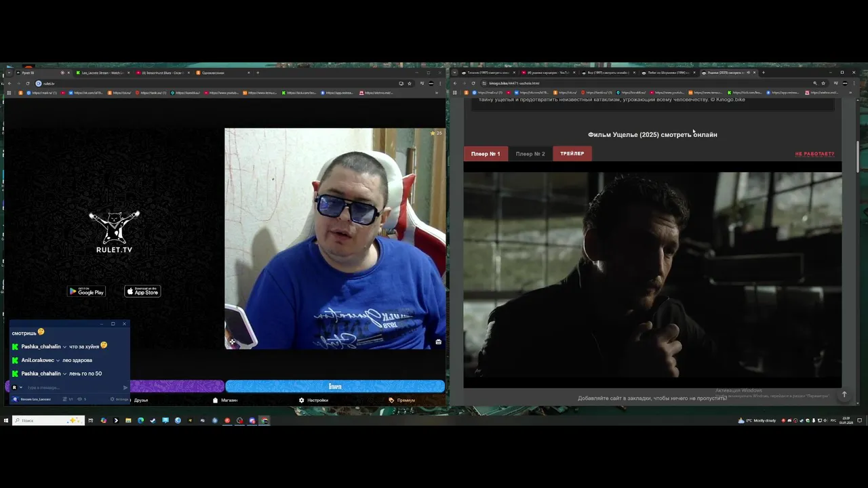This screenshot has width=868, height=488.
Task: Send the chat message arrow icon
Action: pos(125,388)
